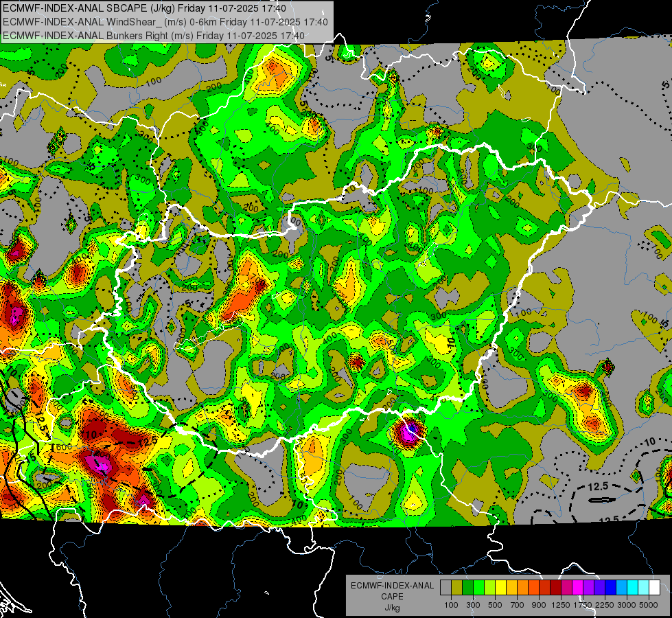Select the Bunkers Right (m/s) title line
Screen dimensions: 672x618
click(154, 36)
